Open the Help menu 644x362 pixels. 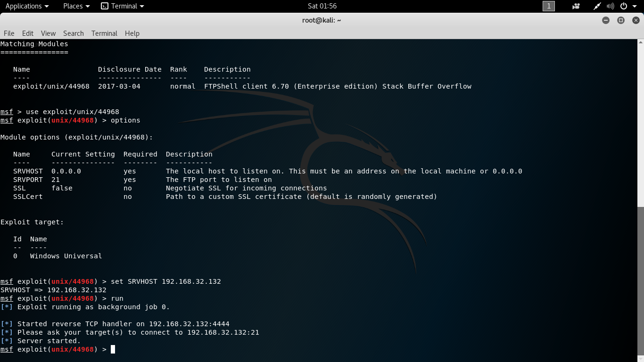click(132, 33)
